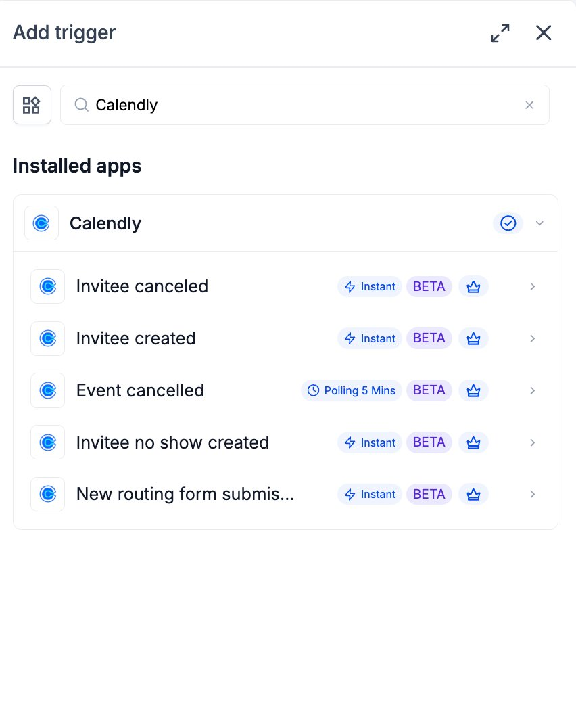Viewport: 576px width, 728px height.
Task: Open Invitee no show created chevron
Action: pyautogui.click(x=533, y=442)
